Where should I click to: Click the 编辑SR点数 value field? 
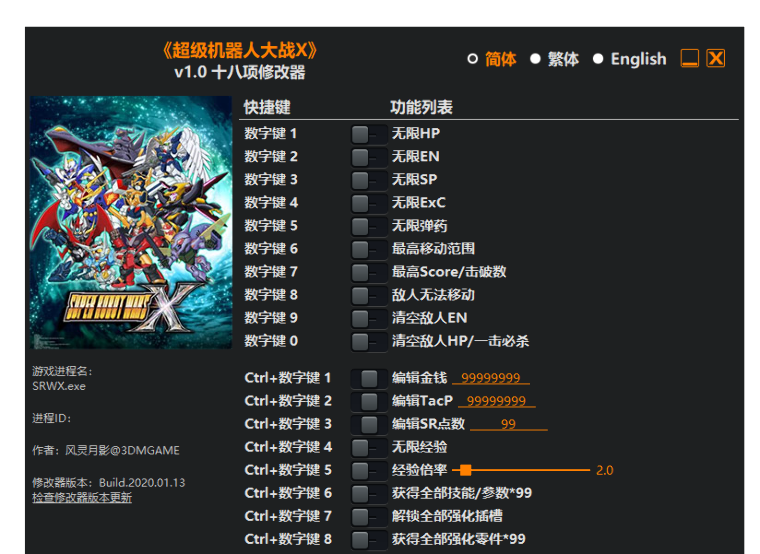[508, 424]
